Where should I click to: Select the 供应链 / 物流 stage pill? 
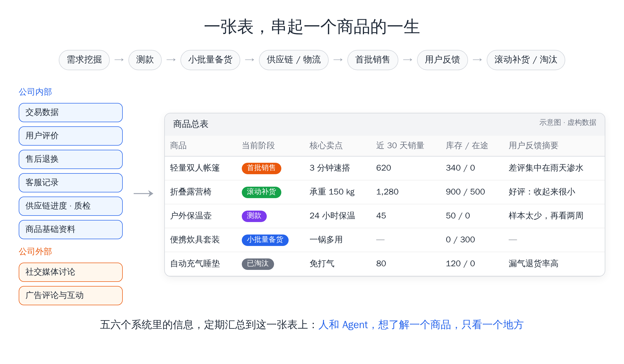point(294,60)
